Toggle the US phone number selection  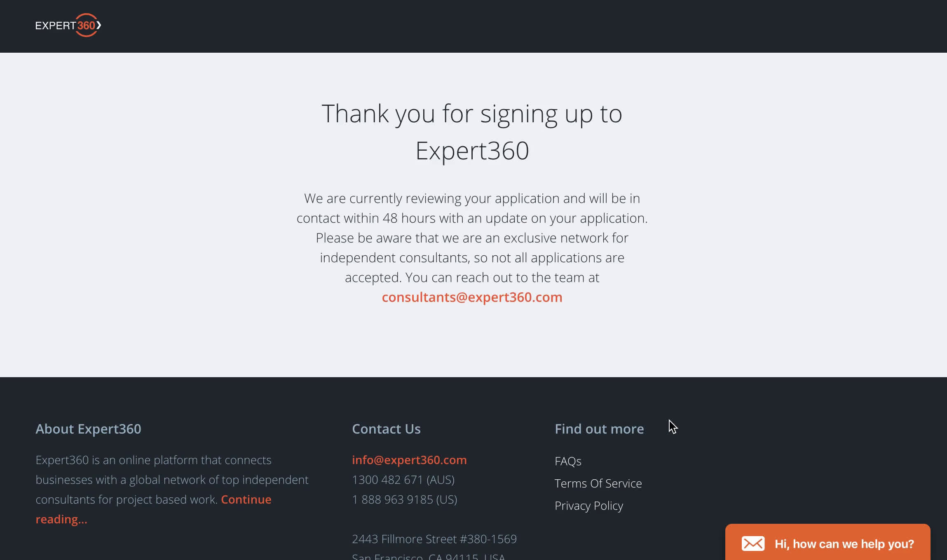click(x=404, y=499)
